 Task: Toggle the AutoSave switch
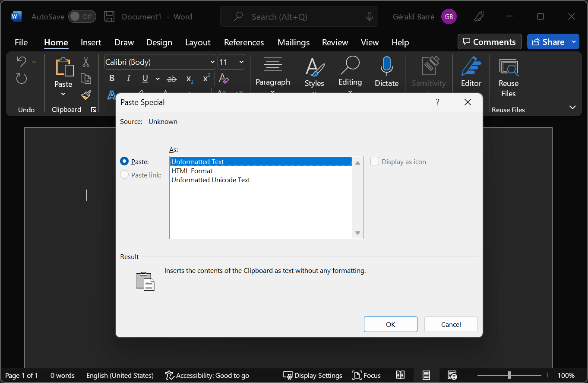click(x=82, y=17)
